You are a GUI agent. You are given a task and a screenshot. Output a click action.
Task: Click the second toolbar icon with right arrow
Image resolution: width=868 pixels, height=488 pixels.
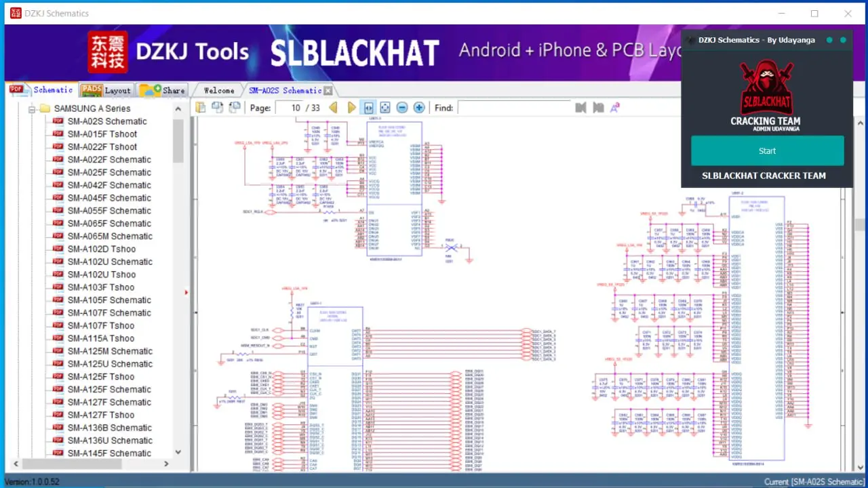(x=218, y=107)
